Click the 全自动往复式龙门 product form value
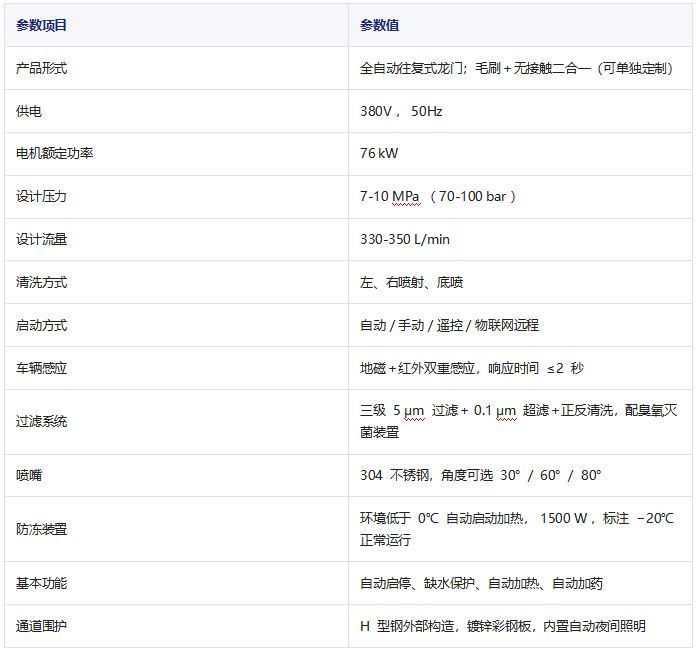The height and width of the screenshot is (651, 696). point(517,68)
